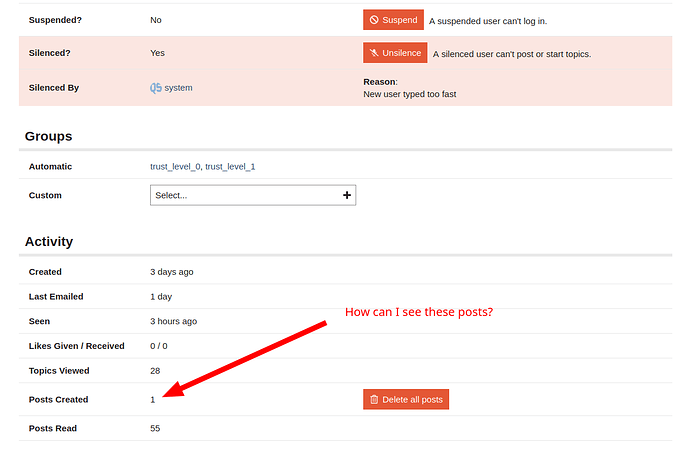The image size is (690, 449).
Task: Click the Topics Viewed label
Action: coord(59,371)
